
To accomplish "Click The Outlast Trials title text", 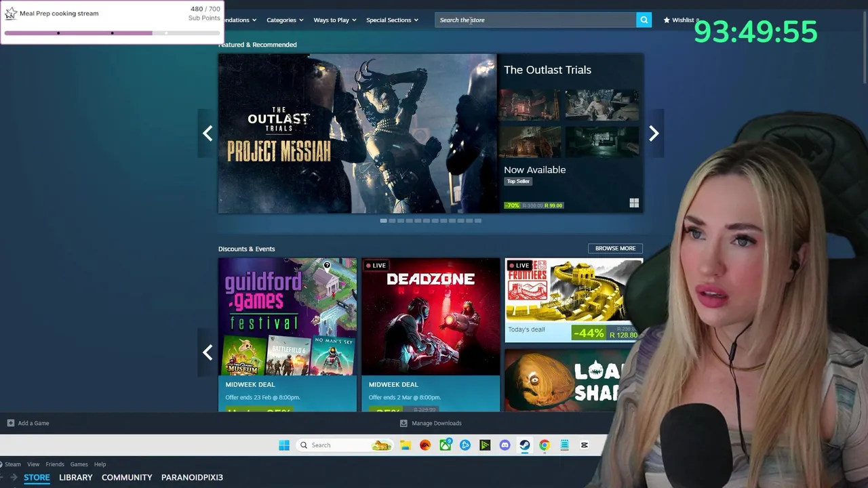I will (547, 70).
